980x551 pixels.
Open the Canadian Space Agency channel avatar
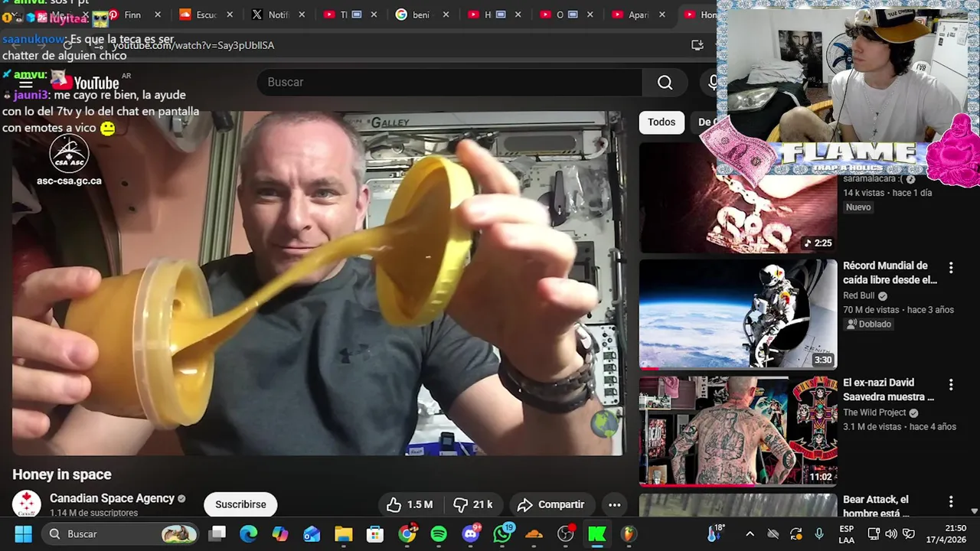(27, 504)
